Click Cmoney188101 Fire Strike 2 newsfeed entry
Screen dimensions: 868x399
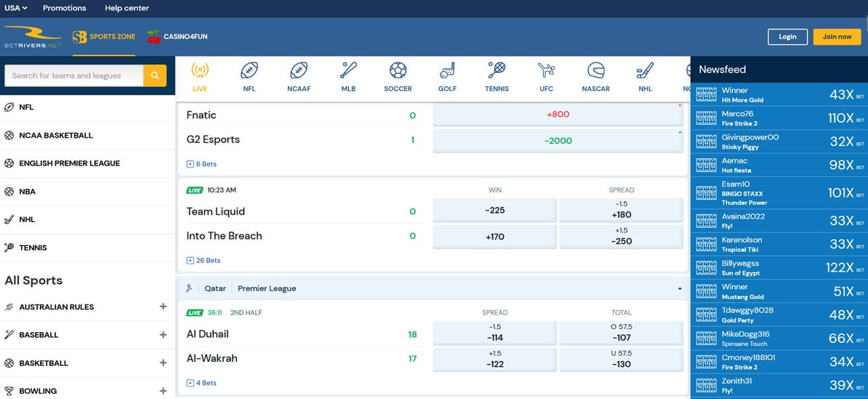[x=779, y=362]
